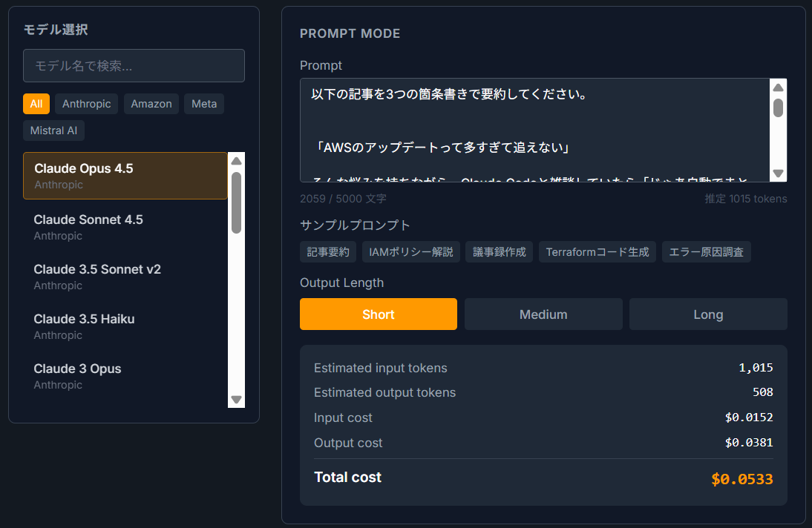
Task: Click the model name search field
Action: point(134,65)
